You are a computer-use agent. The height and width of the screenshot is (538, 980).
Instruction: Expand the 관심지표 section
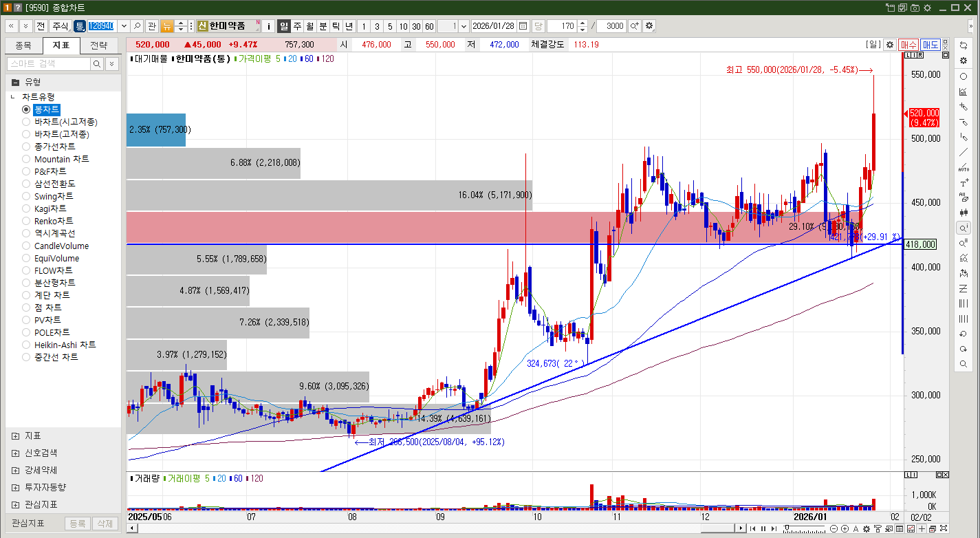15,504
